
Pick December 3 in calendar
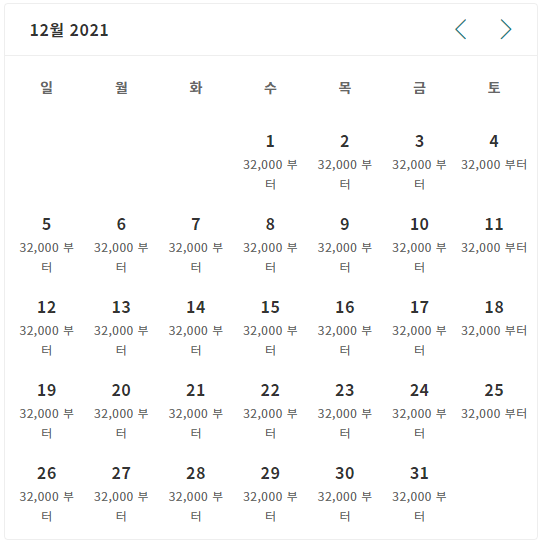[419, 161]
